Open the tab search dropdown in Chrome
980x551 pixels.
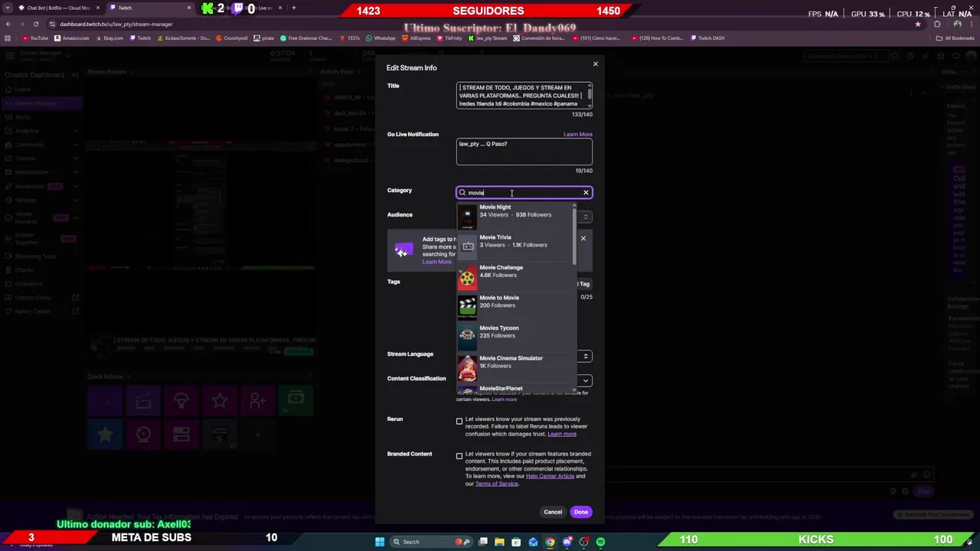(6, 8)
